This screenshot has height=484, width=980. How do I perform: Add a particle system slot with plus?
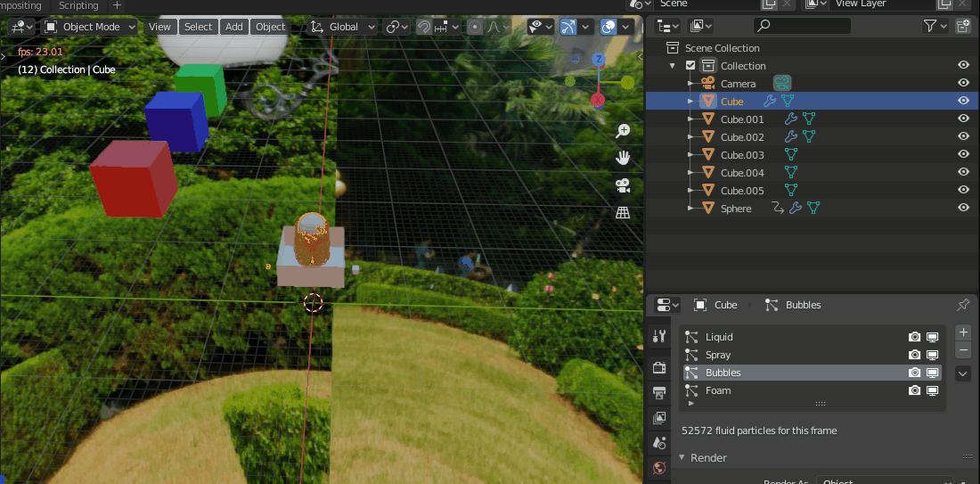(963, 332)
